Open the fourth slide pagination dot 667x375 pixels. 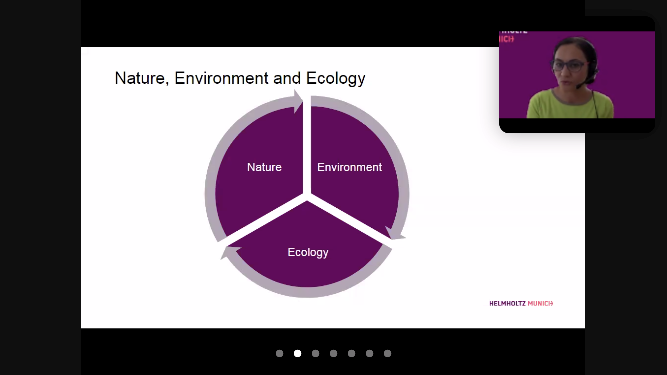(334, 353)
